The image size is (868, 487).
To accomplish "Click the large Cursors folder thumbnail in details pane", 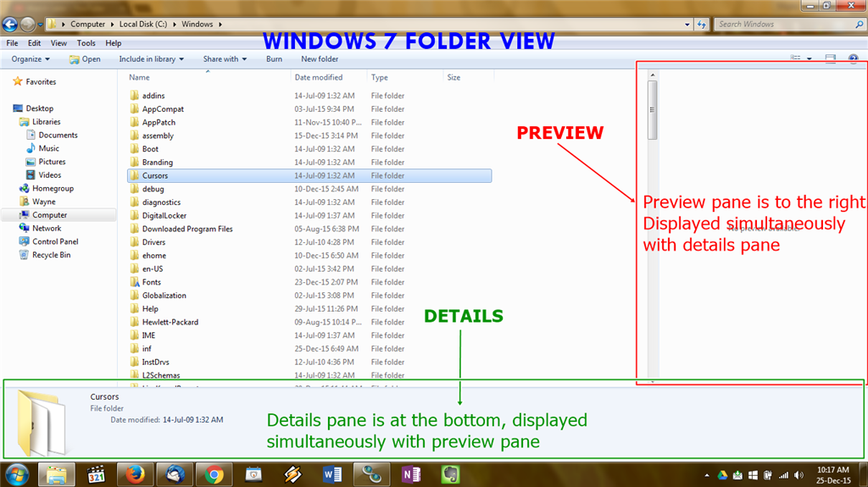I will pyautogui.click(x=41, y=422).
